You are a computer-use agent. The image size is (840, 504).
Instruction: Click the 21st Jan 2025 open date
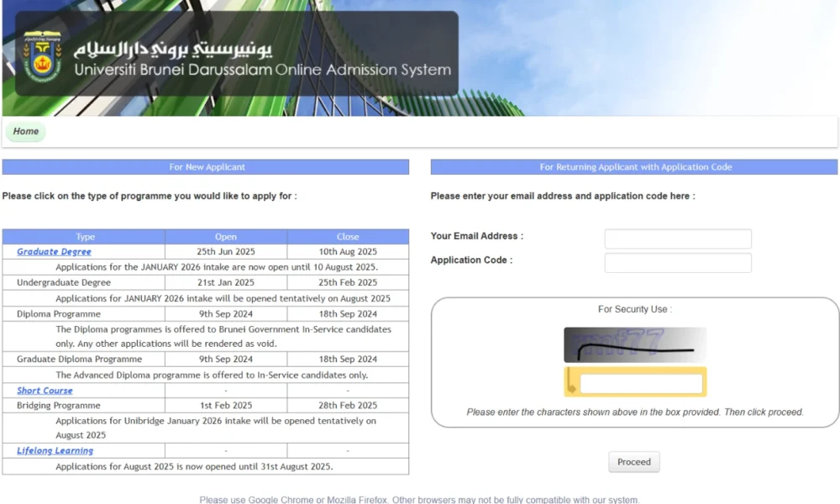[x=225, y=282]
